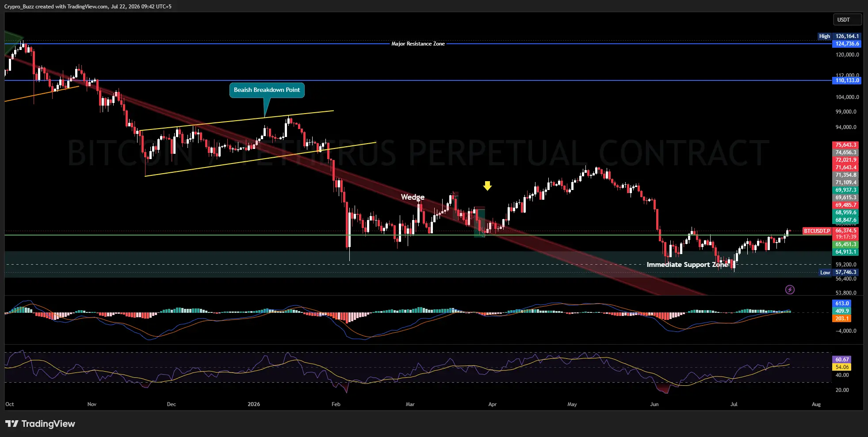
Task: Click the 99,000.0 axis price
Action: [846, 112]
